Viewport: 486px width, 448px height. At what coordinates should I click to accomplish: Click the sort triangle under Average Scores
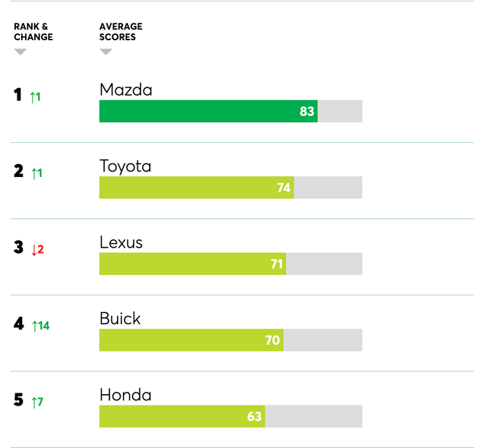(106, 52)
